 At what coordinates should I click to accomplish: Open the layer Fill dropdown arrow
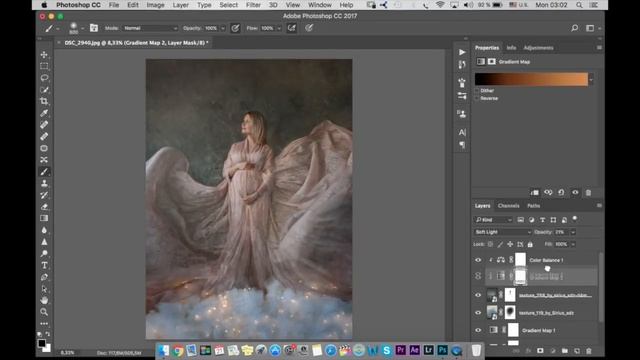coord(573,244)
